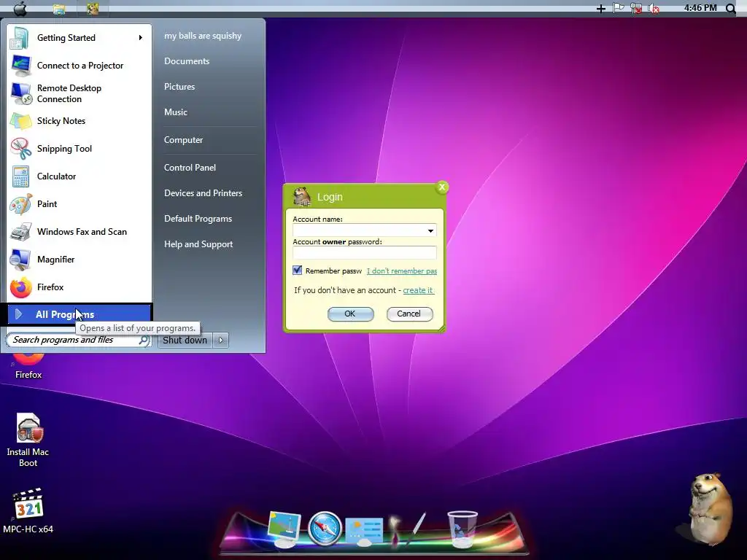This screenshot has height=560, width=747.
Task: Click Cancel in Login dialog
Action: (x=409, y=314)
